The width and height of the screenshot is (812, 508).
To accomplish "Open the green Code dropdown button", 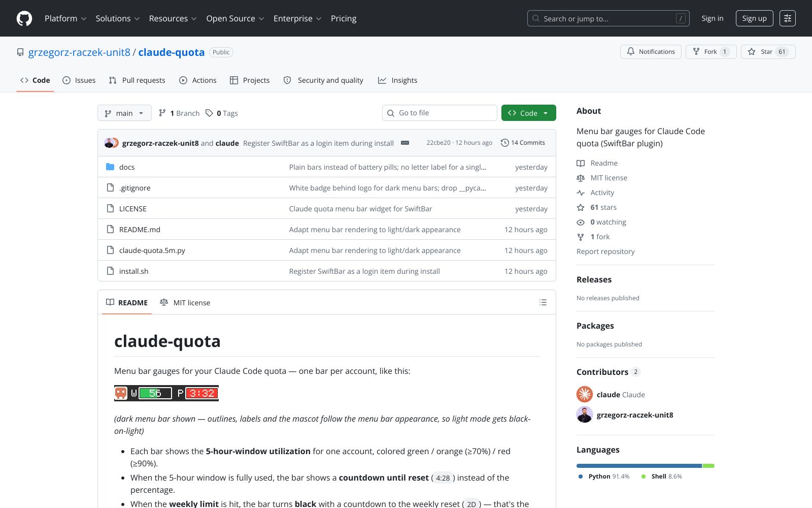I will tap(528, 113).
